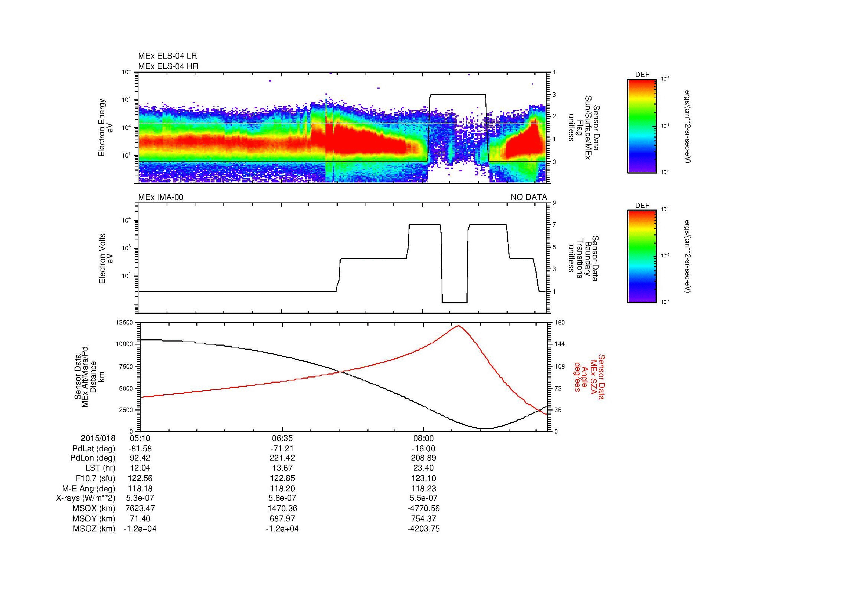Click the MSOY value "687.97"
This screenshot has width=868, height=613.
click(x=282, y=518)
